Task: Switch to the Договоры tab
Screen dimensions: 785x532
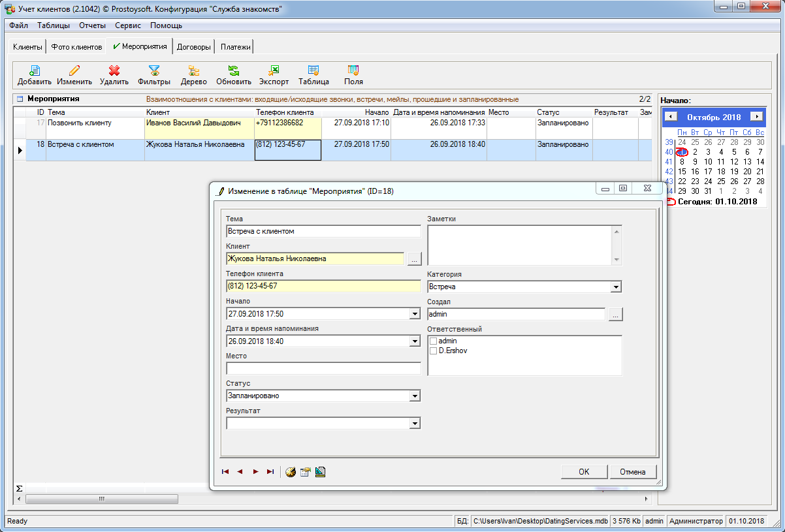Action: click(x=194, y=47)
